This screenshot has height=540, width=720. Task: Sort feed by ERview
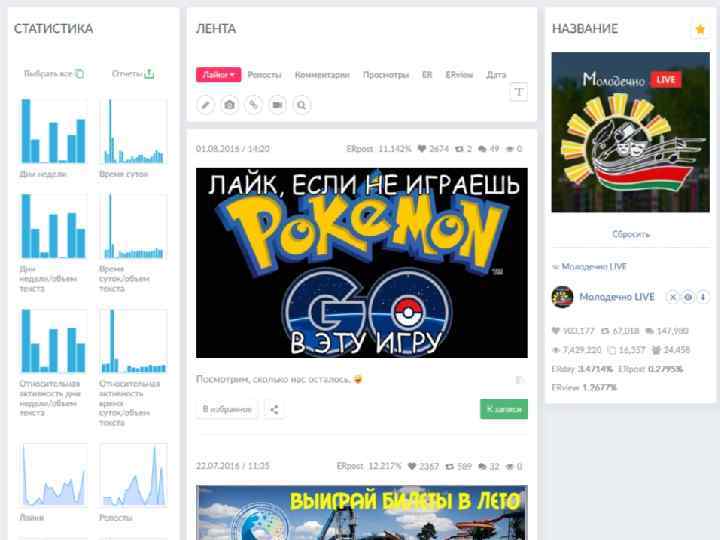point(459,75)
